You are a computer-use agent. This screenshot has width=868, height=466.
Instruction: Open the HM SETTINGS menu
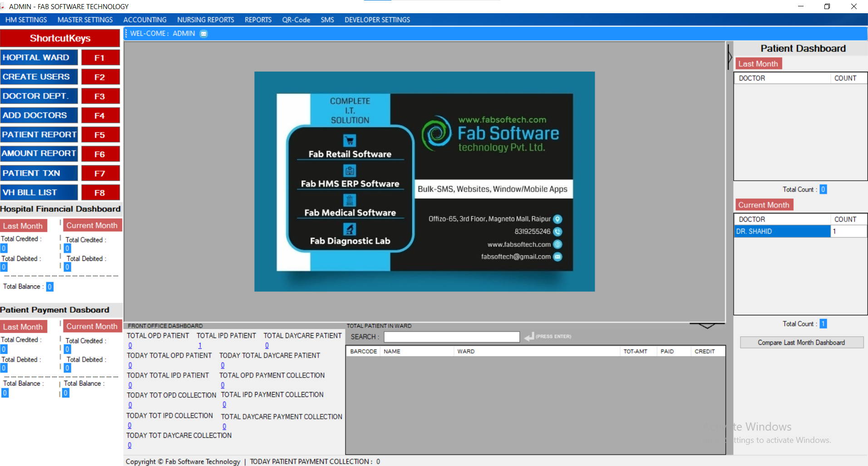(x=26, y=20)
